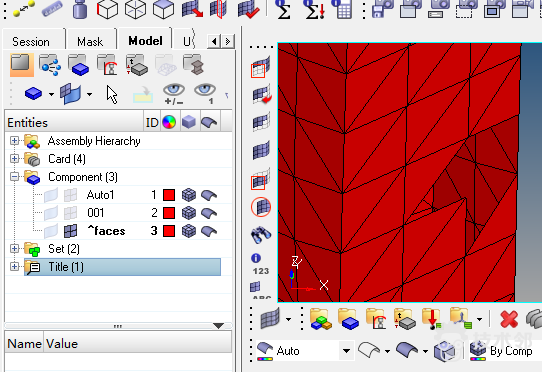Toggle element visibility for ^faces component
Image resolution: width=542 pixels, height=372 pixels.
point(71,231)
